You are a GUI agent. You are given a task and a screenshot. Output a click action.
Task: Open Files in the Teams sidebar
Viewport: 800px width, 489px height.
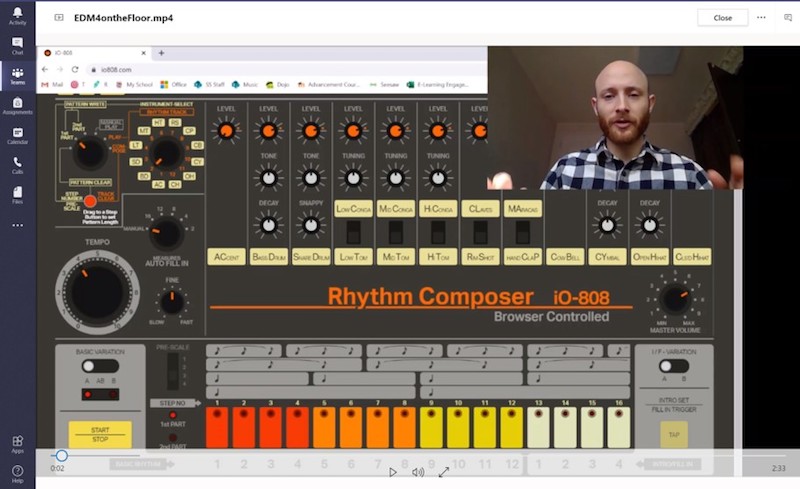point(17,193)
